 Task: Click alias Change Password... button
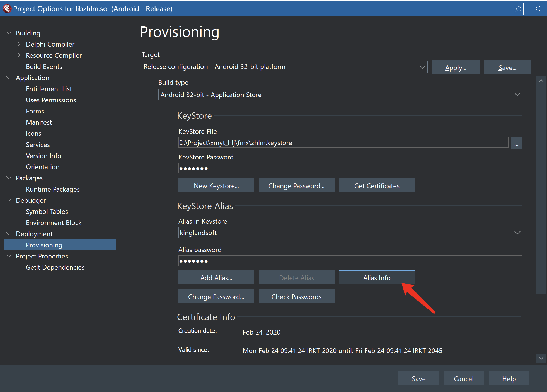coord(216,296)
